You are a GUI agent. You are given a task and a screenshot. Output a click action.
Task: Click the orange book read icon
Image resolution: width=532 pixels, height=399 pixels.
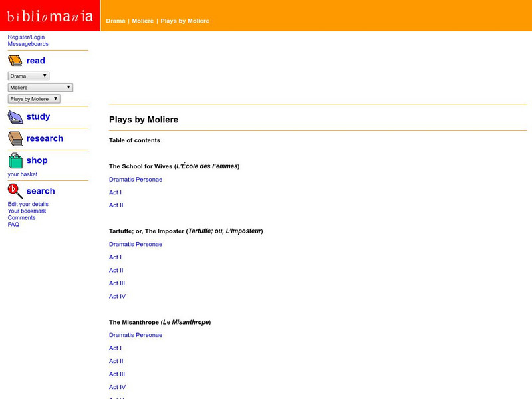(15, 61)
